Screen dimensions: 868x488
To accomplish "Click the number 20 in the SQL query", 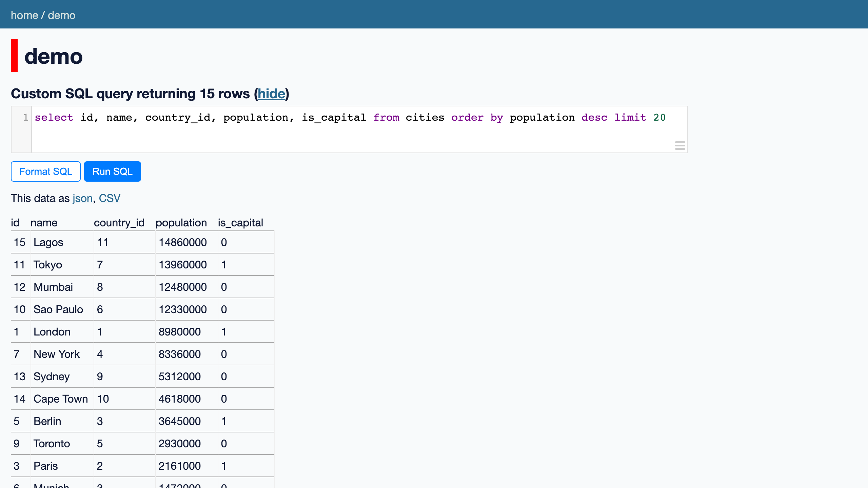I will [659, 117].
